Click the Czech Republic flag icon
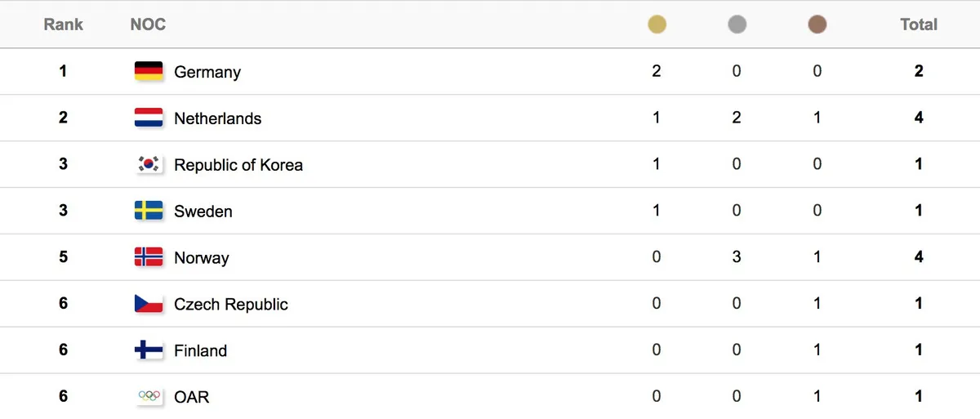The width and height of the screenshot is (980, 419). pos(149,304)
